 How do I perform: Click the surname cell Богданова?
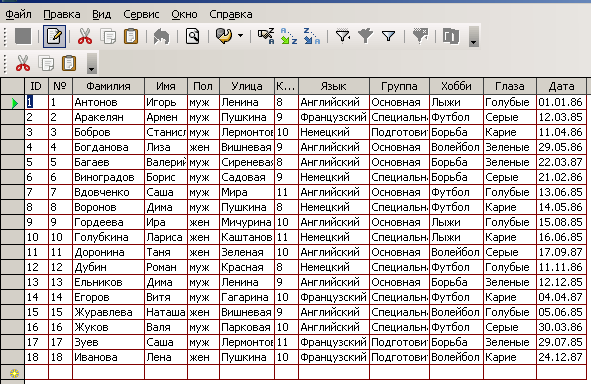pos(108,147)
